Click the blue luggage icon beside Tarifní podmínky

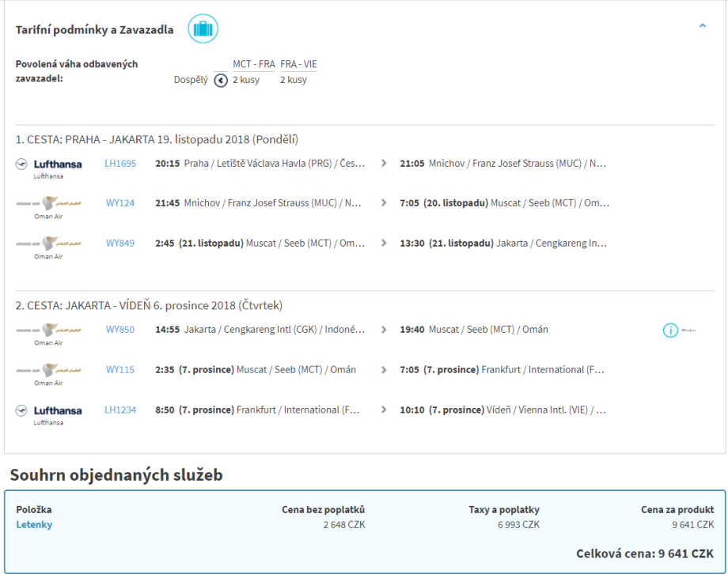[203, 29]
